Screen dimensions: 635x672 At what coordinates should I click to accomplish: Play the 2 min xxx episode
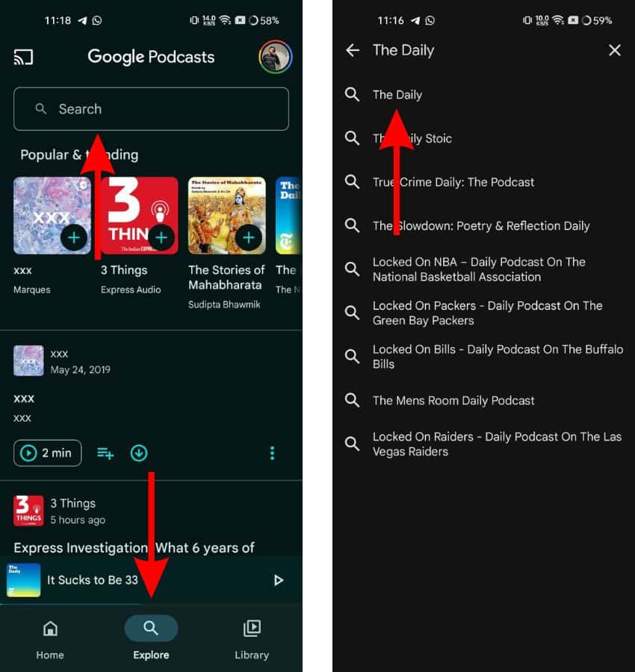(47, 453)
